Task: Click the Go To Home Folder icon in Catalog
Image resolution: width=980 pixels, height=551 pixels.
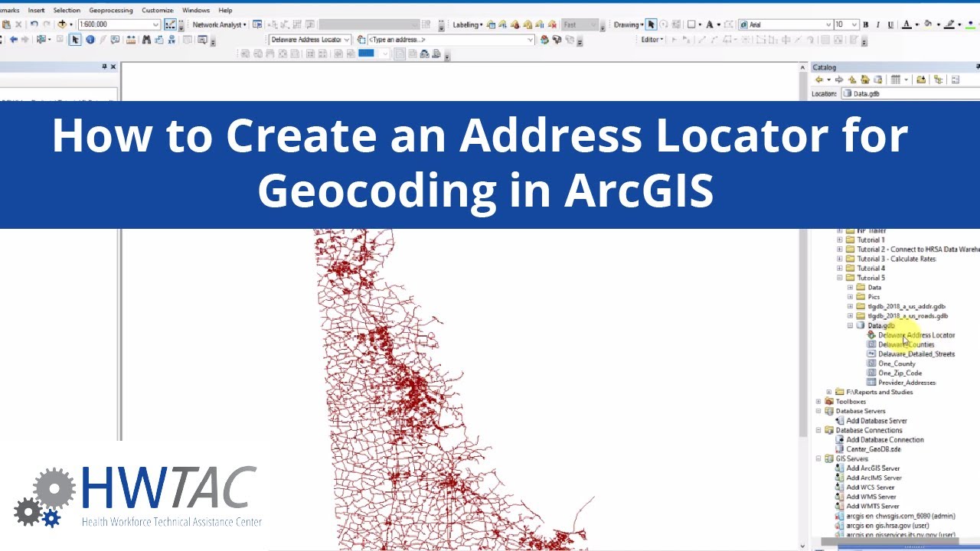Action: point(865,79)
